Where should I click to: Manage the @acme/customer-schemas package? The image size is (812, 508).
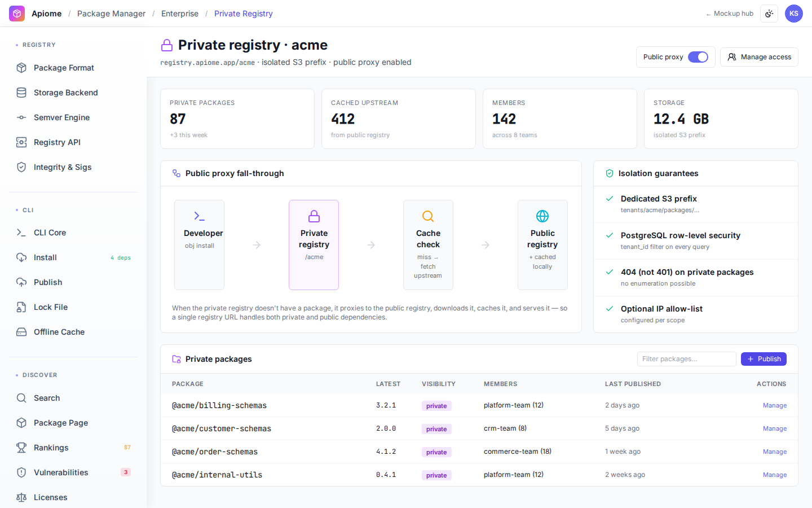(775, 428)
